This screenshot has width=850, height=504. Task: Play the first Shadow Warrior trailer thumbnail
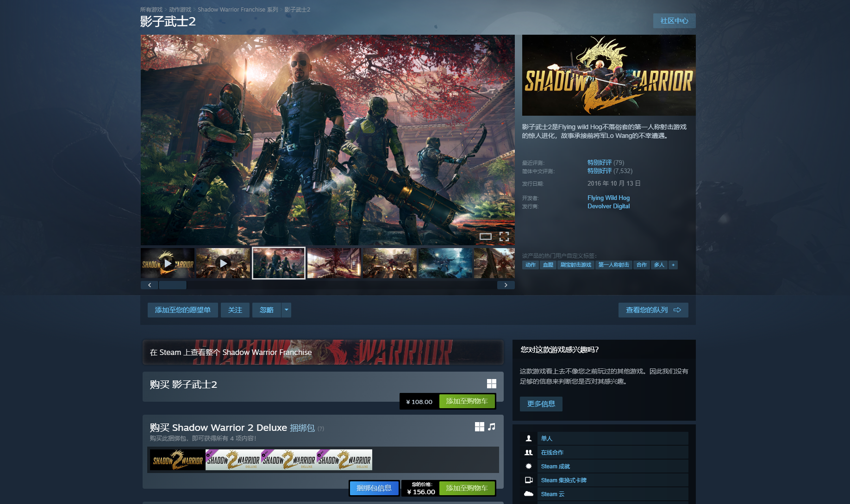point(168,263)
